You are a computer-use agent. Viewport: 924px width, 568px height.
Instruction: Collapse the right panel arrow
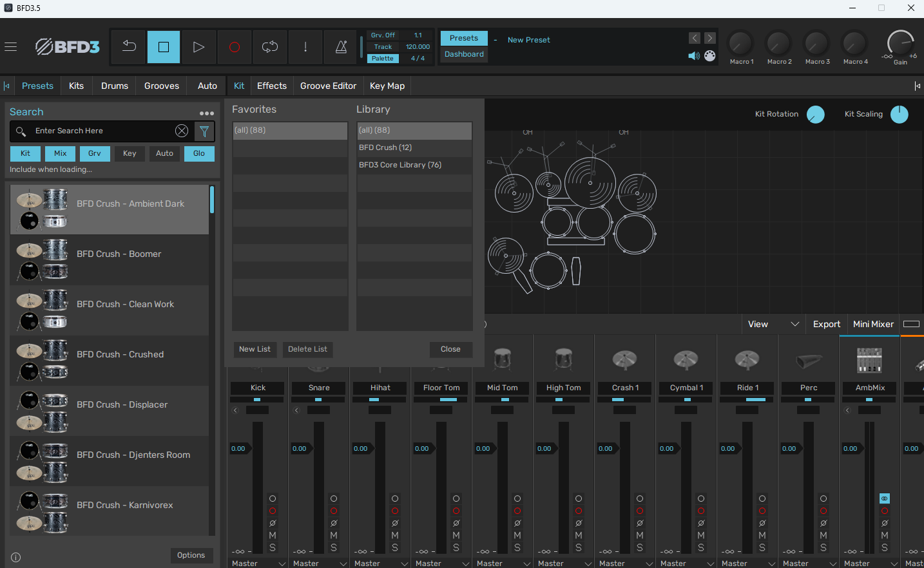(918, 86)
